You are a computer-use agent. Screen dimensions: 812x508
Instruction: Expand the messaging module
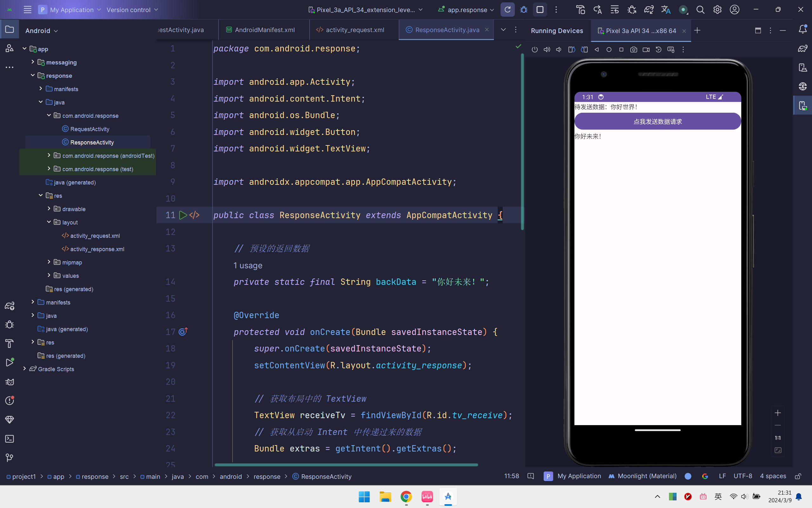tap(33, 62)
